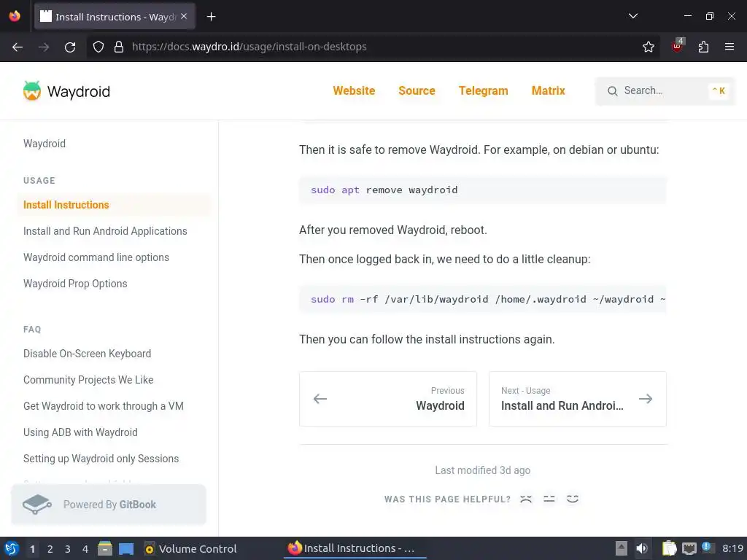Open Get Waydroid to work through VM
Image resolution: width=747 pixels, height=560 pixels.
tap(104, 405)
